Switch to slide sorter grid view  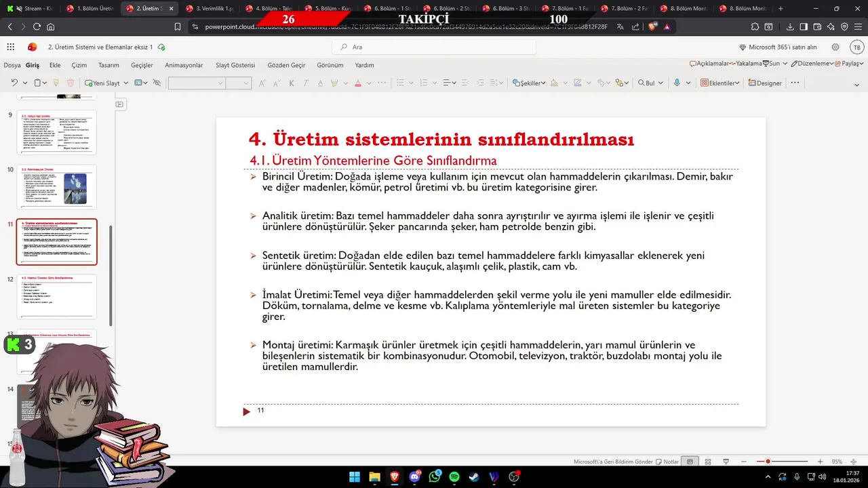pos(708,462)
